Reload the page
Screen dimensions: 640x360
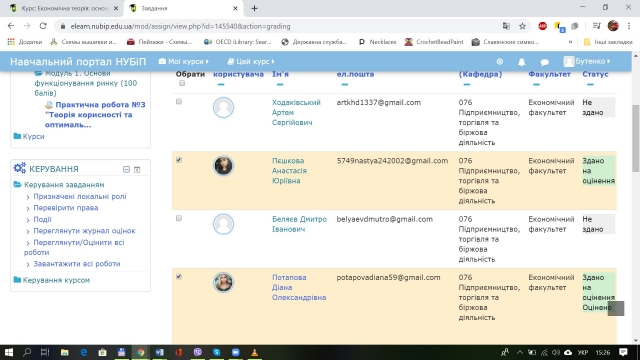click(43, 26)
